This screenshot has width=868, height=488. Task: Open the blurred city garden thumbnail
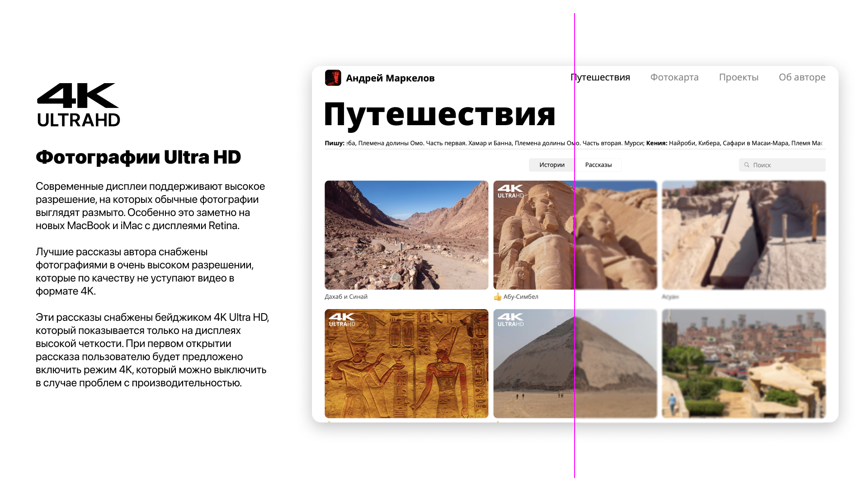pyautogui.click(x=744, y=363)
